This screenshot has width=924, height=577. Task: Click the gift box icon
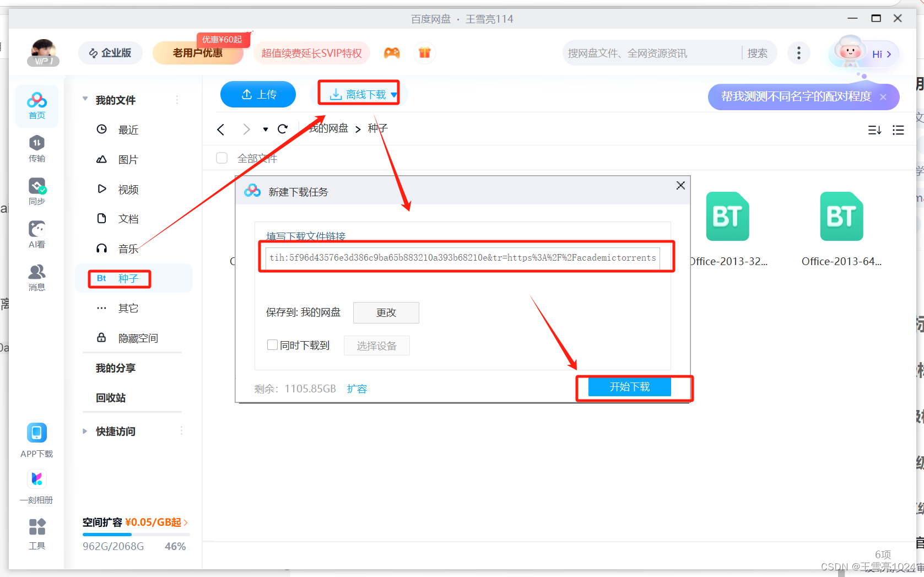pyautogui.click(x=424, y=53)
